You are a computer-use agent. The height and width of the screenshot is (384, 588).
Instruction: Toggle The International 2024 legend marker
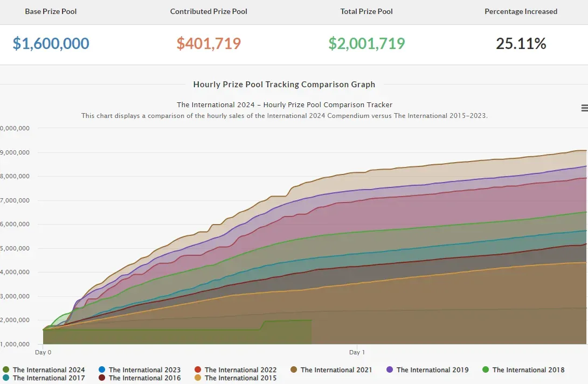tap(6, 370)
